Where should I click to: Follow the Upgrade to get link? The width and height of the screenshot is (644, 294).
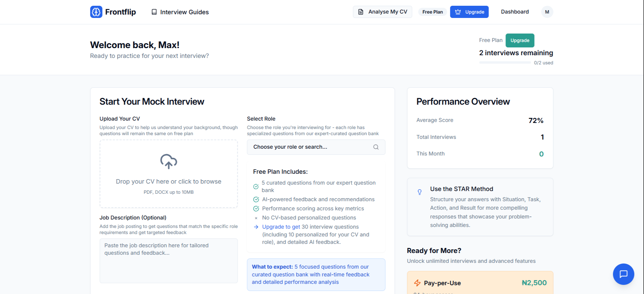[281, 227]
